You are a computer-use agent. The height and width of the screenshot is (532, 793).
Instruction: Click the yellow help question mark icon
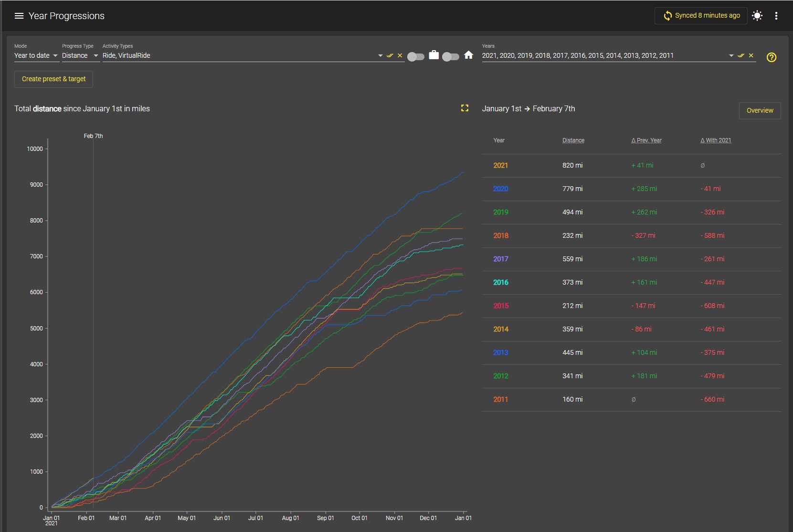click(x=772, y=57)
